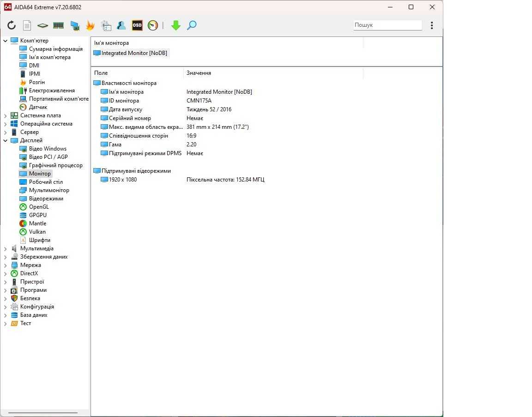Click the Поле column header

pos(137,73)
